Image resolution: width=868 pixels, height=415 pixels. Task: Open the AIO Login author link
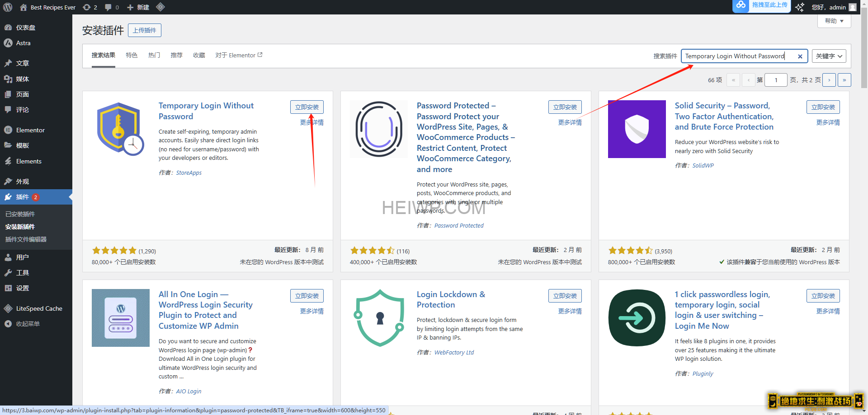click(189, 392)
